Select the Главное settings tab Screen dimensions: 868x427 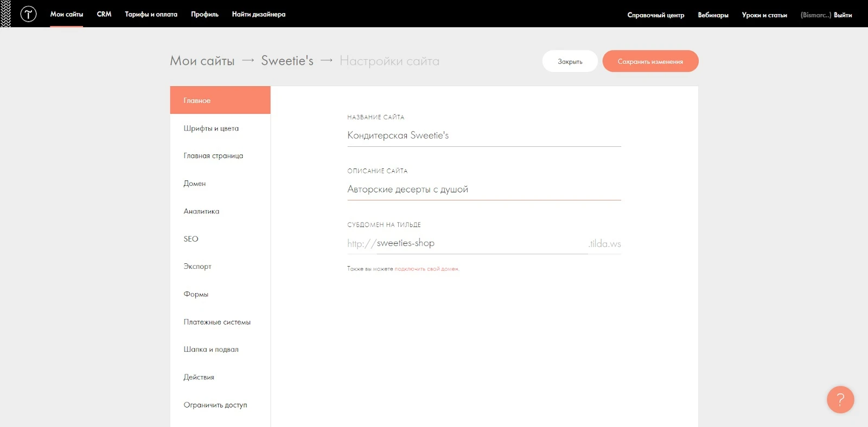coord(220,100)
